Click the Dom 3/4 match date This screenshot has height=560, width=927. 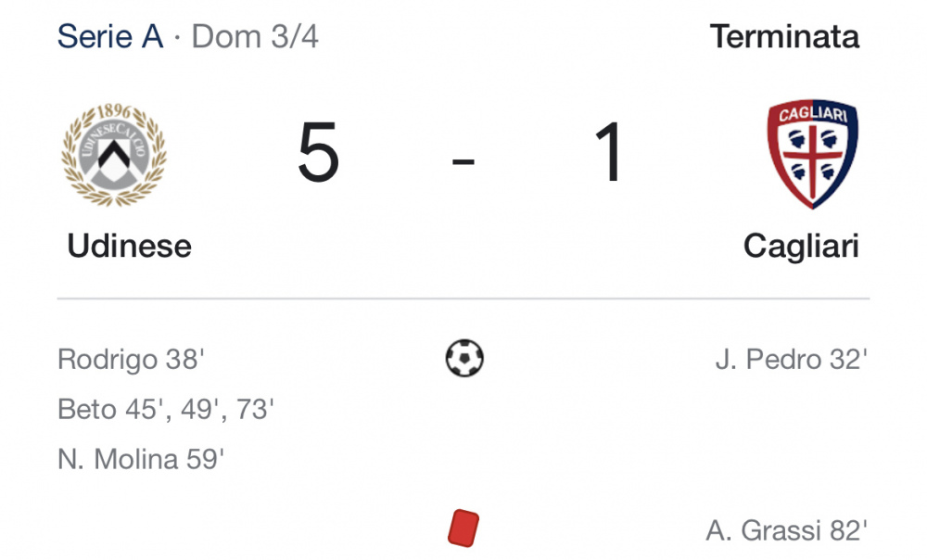click(255, 37)
